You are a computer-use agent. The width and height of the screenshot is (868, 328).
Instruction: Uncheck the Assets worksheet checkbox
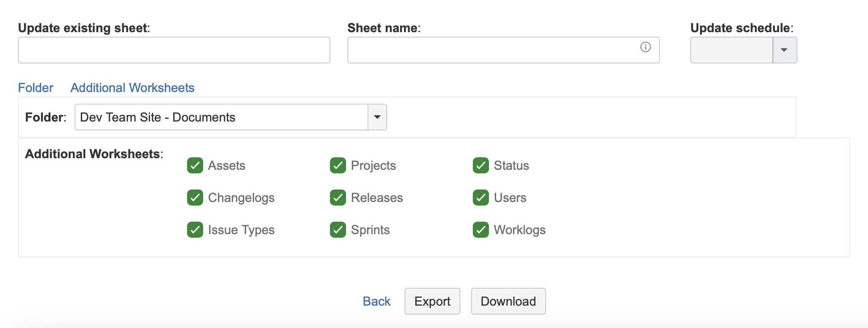point(195,165)
